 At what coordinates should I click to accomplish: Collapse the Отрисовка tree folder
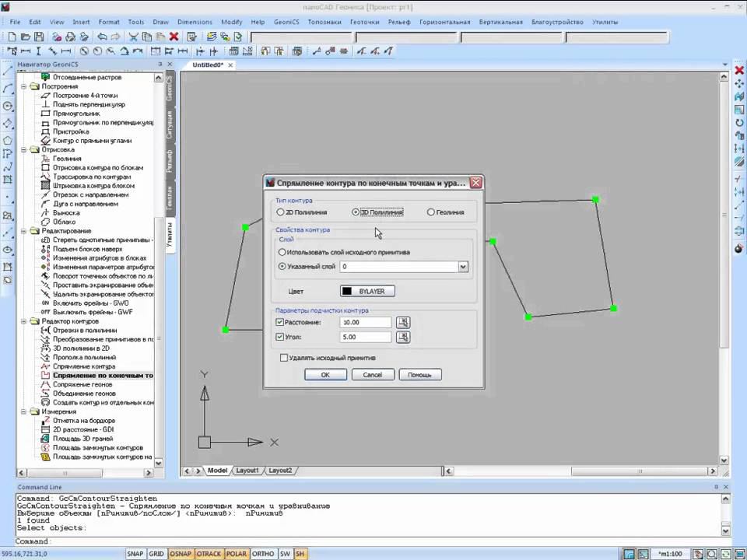pyautogui.click(x=23, y=149)
